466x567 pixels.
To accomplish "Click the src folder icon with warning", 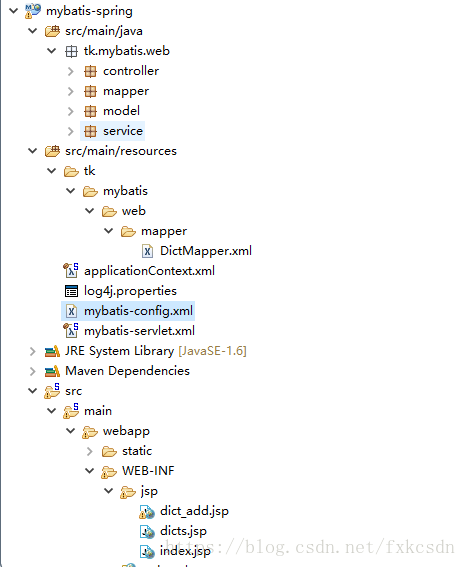I will pos(52,391).
